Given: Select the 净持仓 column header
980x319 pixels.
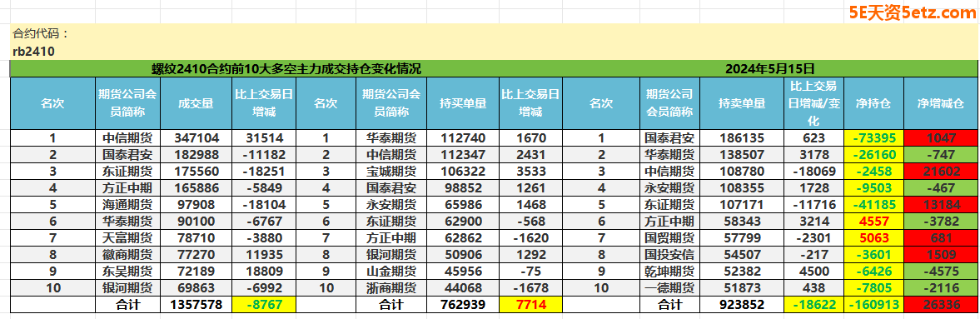Looking at the screenshot, I should click(x=873, y=104).
